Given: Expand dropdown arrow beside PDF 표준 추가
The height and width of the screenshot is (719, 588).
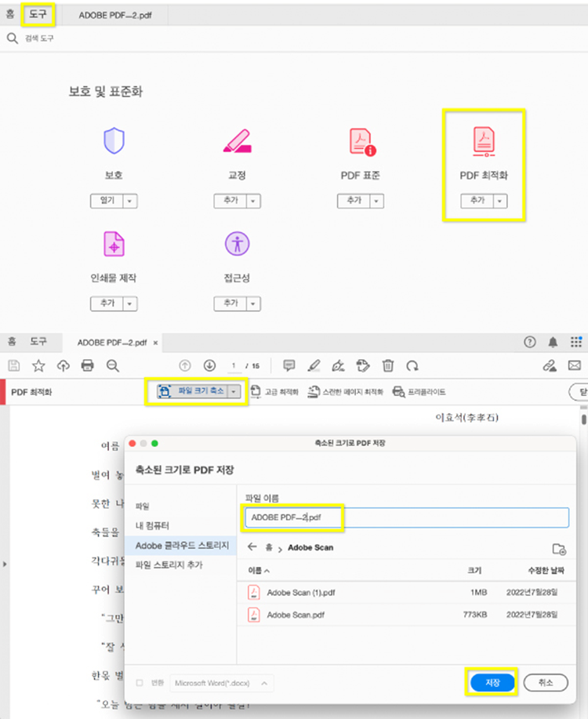Looking at the screenshot, I should click(376, 201).
